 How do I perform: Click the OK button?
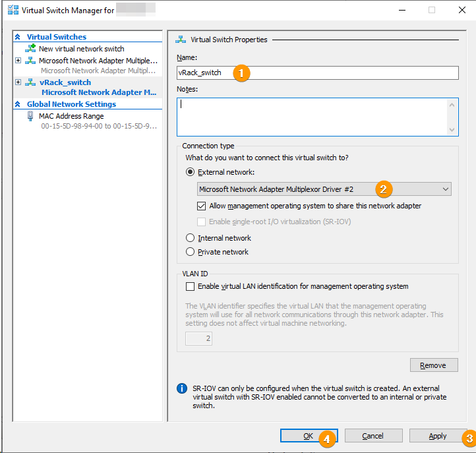tap(309, 436)
